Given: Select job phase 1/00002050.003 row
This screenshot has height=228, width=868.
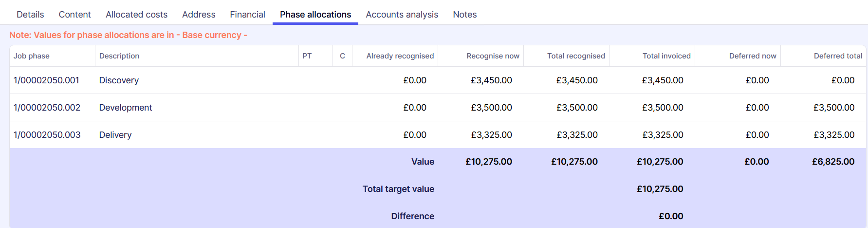Looking at the screenshot, I should [x=47, y=135].
